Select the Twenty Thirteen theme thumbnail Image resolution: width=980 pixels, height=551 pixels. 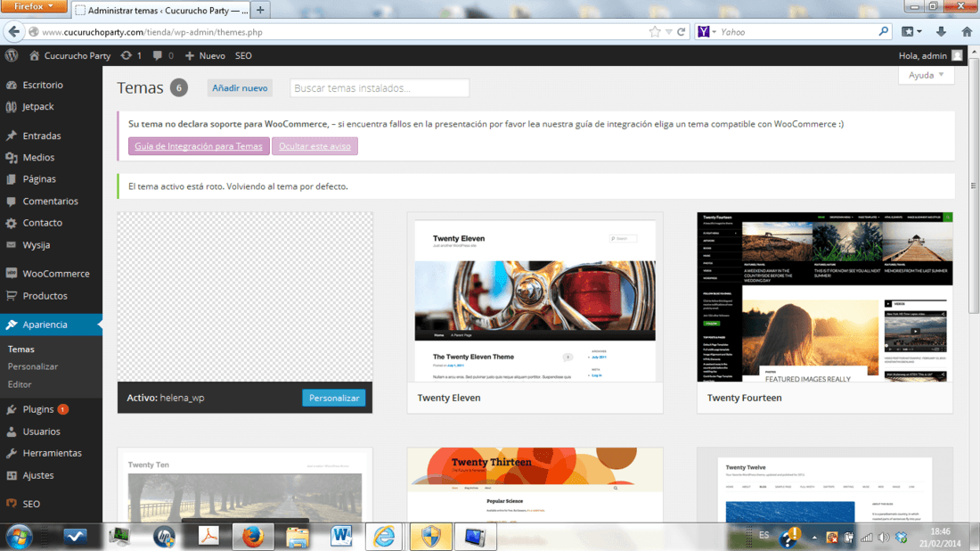(535, 485)
